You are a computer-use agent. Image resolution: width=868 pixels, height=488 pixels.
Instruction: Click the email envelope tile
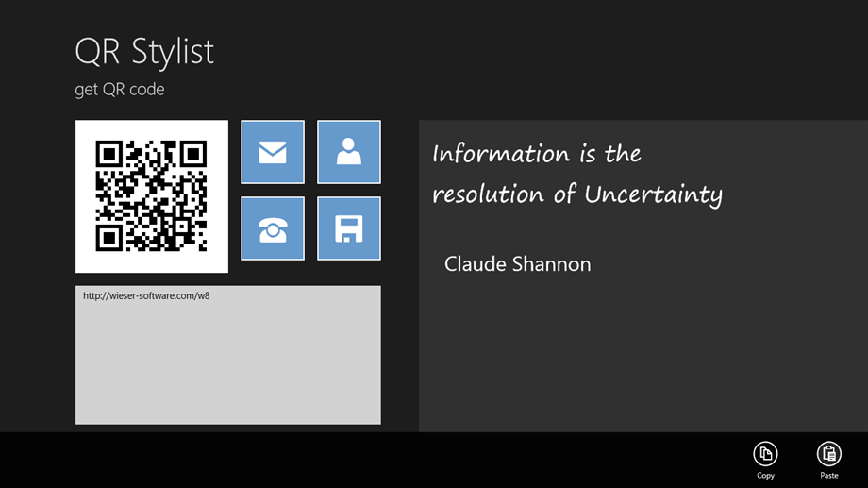(x=273, y=152)
